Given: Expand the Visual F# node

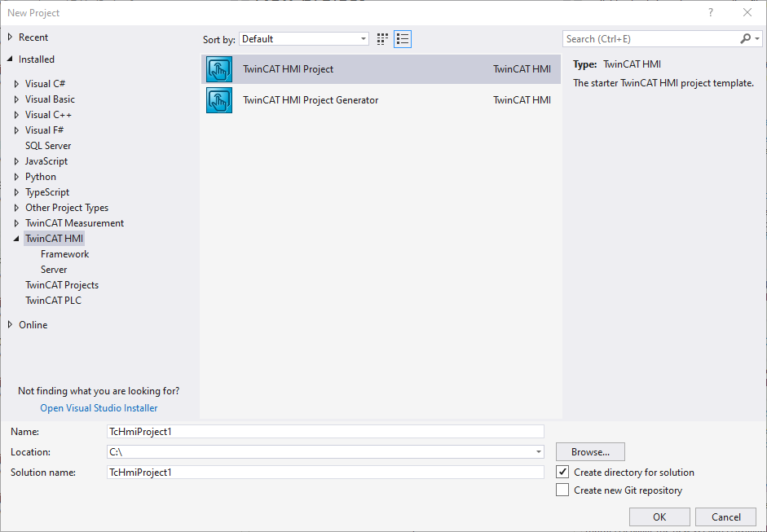Looking at the screenshot, I should point(16,130).
